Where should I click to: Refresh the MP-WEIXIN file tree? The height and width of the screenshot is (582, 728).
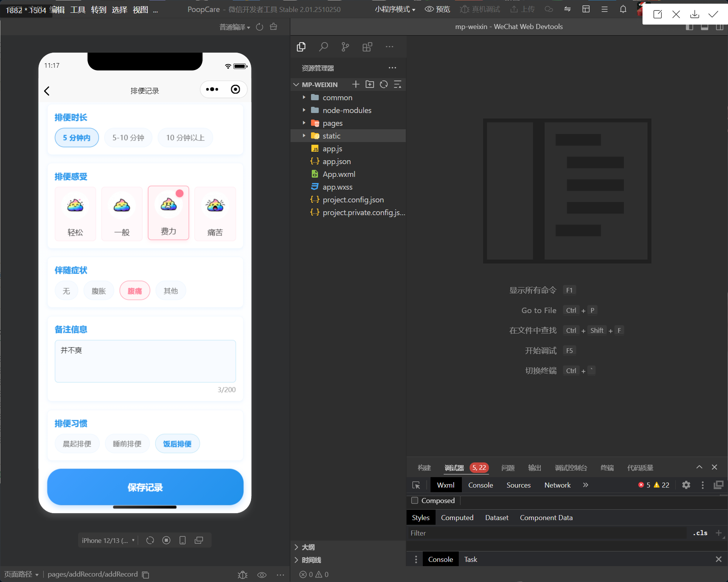pyautogui.click(x=384, y=84)
